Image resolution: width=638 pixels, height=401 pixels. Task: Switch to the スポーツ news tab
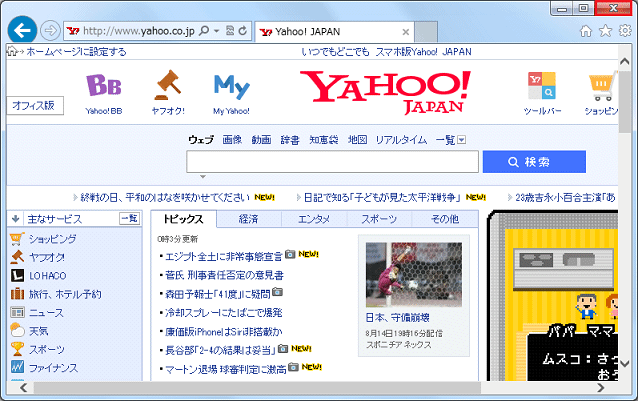379,219
